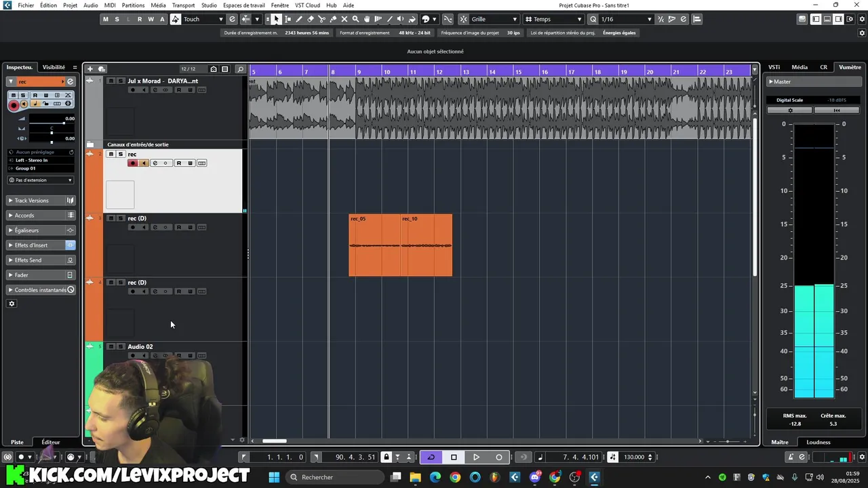
Task: Open the Grille snap type dropdown
Action: pyautogui.click(x=494, y=19)
